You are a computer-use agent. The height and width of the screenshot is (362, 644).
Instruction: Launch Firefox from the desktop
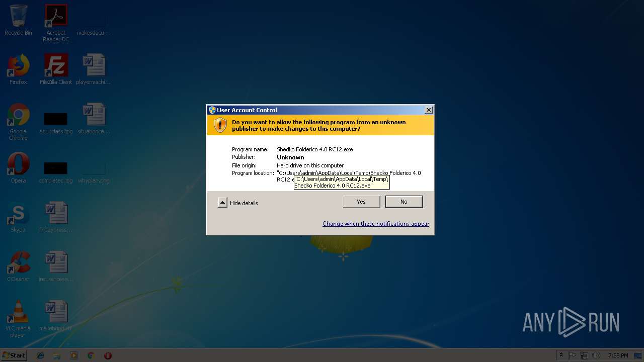[18, 69]
